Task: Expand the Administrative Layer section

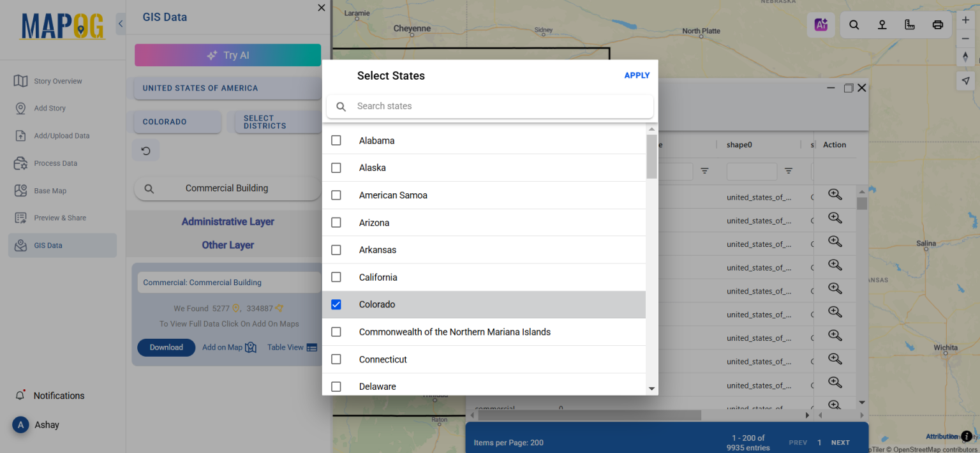Action: pyautogui.click(x=228, y=221)
